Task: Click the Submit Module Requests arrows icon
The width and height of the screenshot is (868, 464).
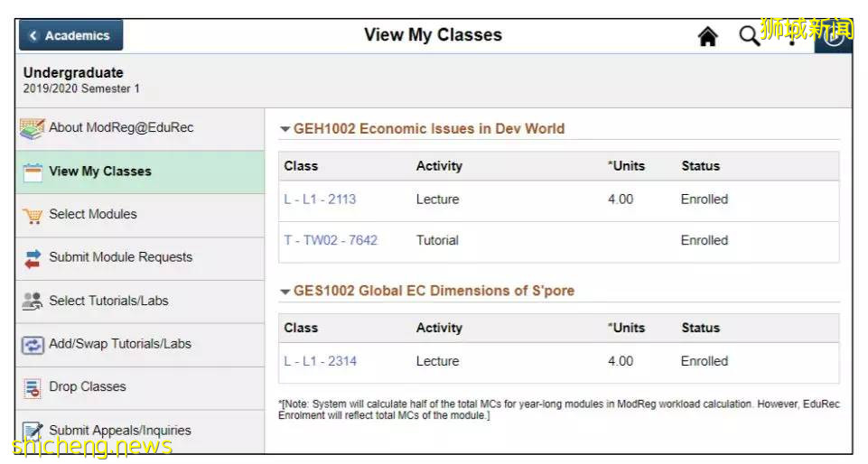Action: (33, 258)
